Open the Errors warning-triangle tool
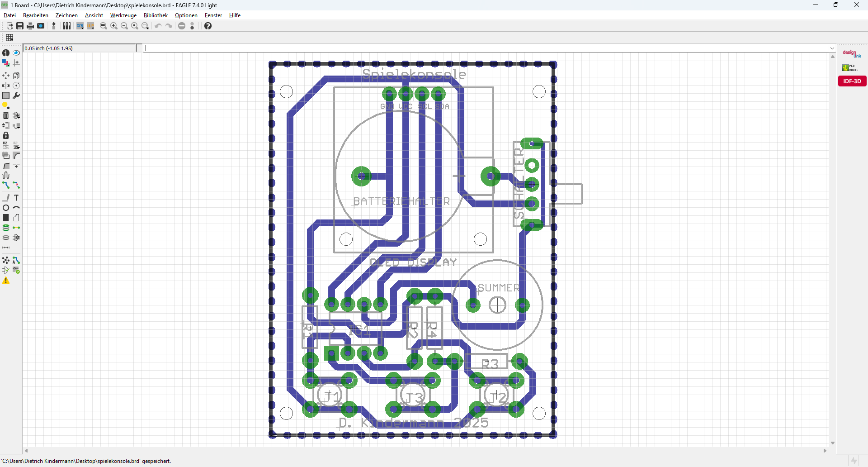 click(6, 281)
